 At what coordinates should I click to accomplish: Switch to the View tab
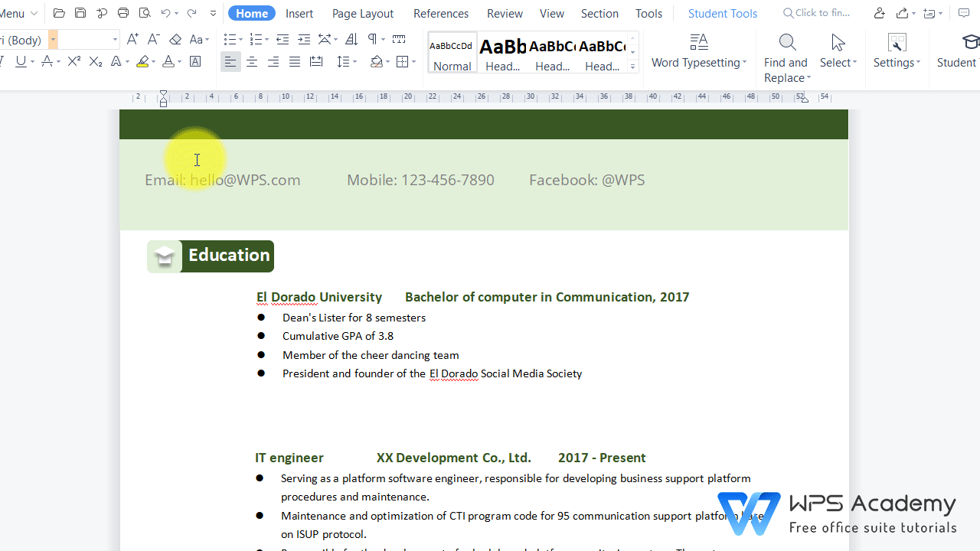pyautogui.click(x=552, y=13)
